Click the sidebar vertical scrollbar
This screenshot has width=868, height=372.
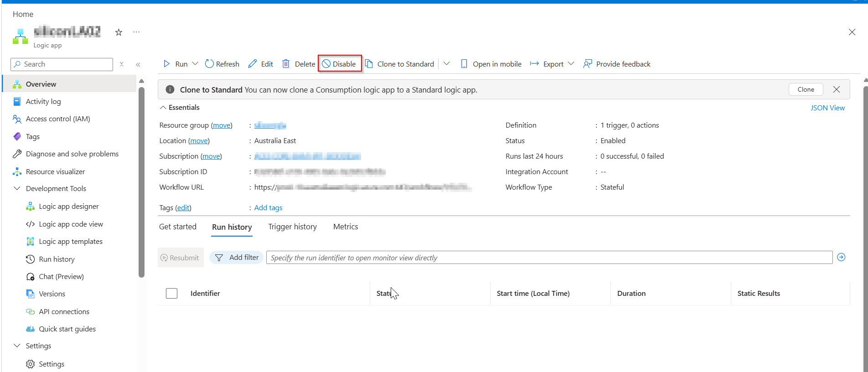click(142, 182)
